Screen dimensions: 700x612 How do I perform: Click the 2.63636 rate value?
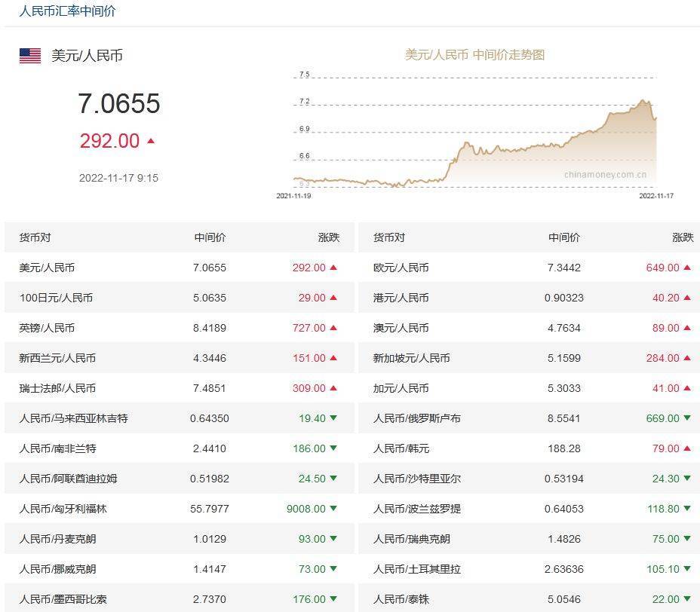pyautogui.click(x=564, y=569)
